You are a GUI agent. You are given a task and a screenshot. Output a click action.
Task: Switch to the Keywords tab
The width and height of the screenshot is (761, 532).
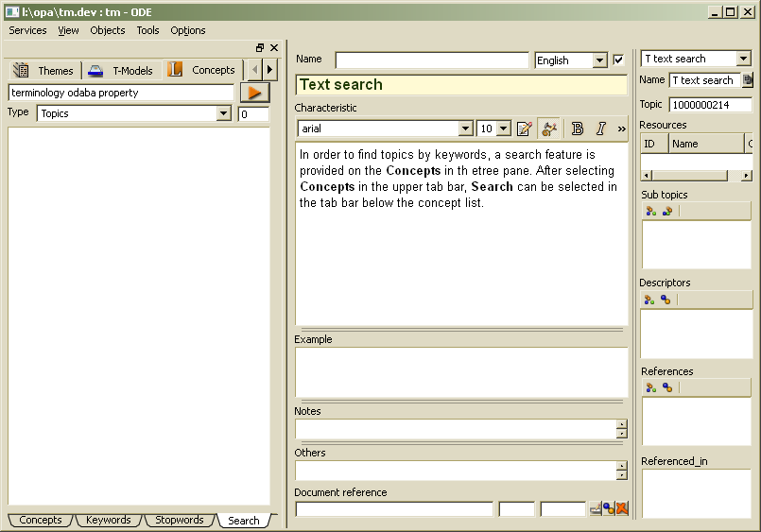(x=108, y=520)
